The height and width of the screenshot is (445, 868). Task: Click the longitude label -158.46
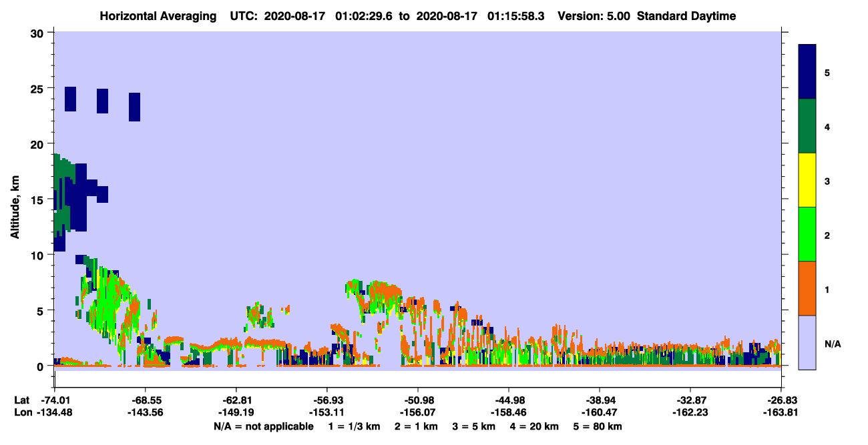click(508, 412)
